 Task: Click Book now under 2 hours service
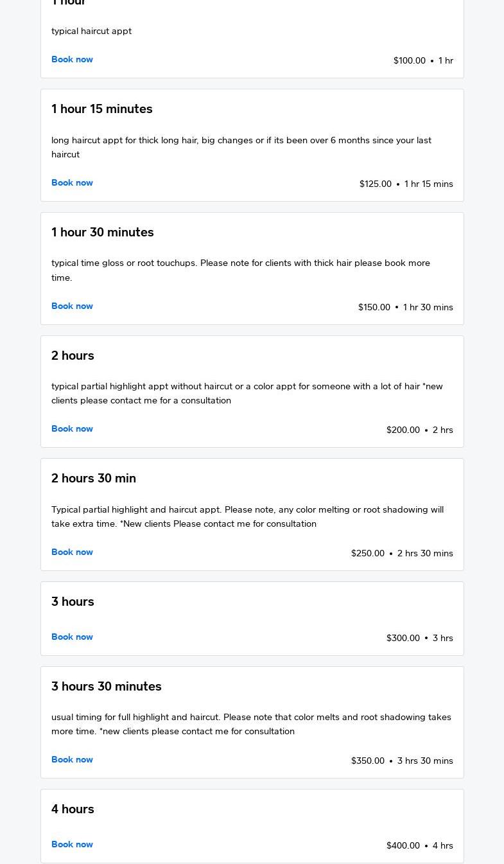[x=72, y=429]
